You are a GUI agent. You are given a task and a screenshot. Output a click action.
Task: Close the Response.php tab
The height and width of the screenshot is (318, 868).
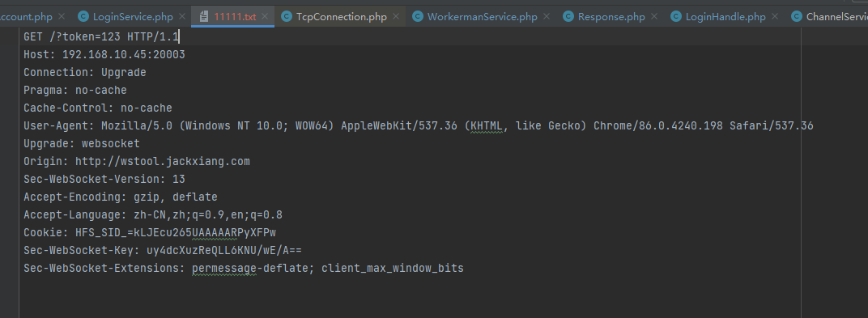point(655,17)
